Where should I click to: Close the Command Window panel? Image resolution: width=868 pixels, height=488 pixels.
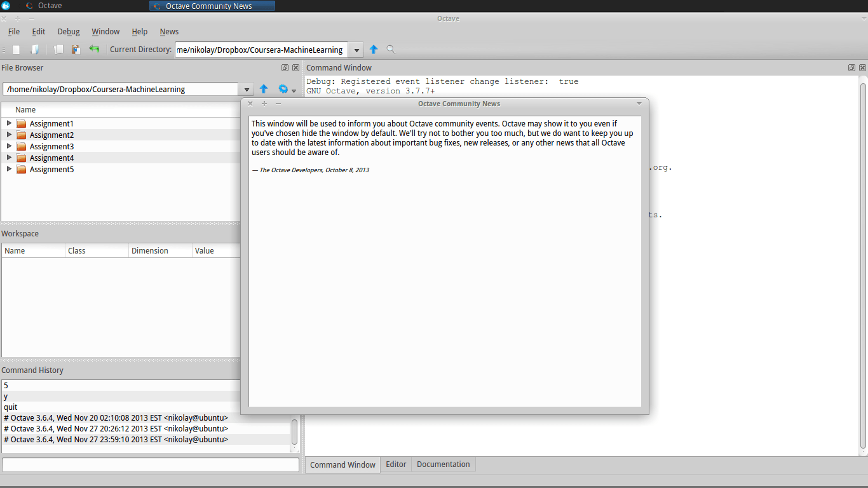coord(862,67)
